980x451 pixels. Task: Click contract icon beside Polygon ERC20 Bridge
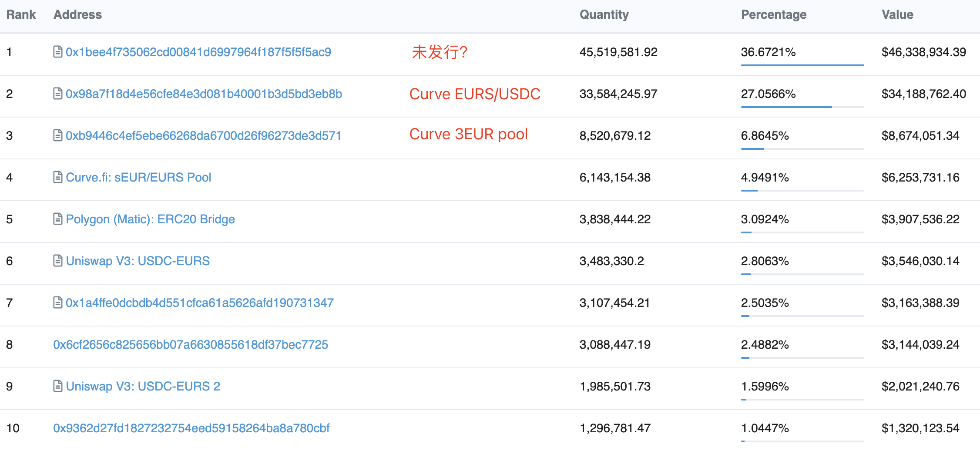click(x=57, y=219)
